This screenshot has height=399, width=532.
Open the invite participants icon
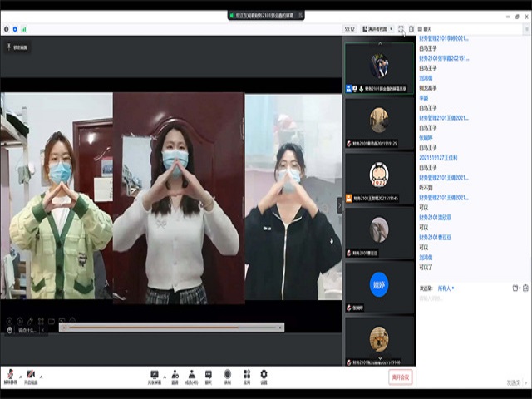tap(175, 377)
